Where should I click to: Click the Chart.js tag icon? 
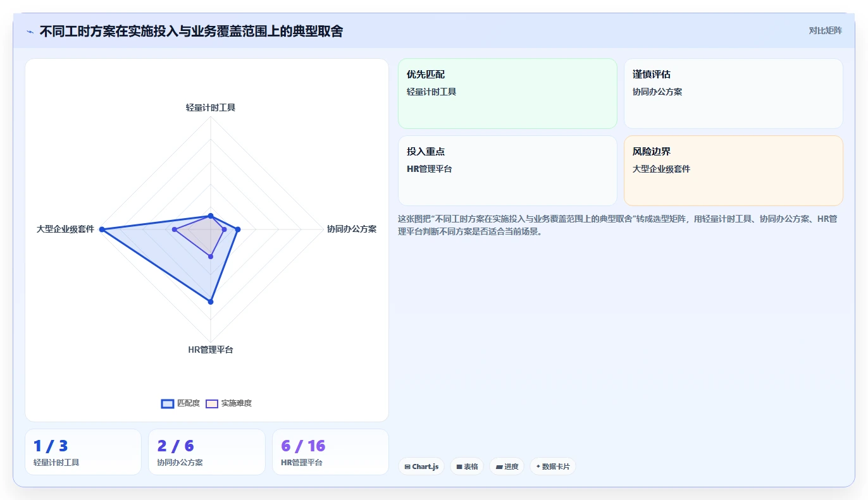[x=407, y=466]
